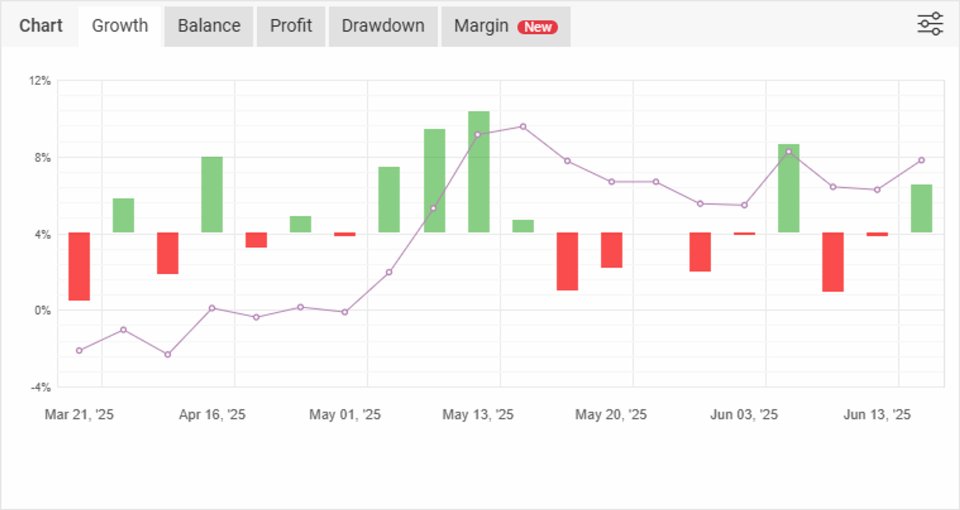The width and height of the screenshot is (960, 510).
Task: Select the Balance tab
Action: point(209,26)
